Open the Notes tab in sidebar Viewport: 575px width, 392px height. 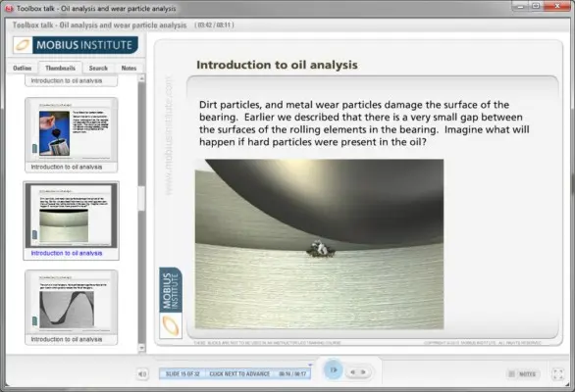pos(129,69)
